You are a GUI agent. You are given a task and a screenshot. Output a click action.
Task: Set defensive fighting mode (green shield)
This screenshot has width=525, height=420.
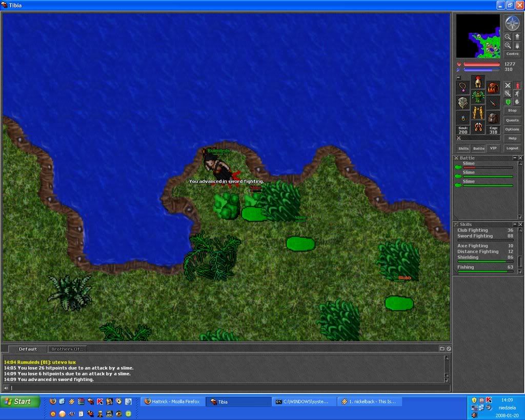tap(508, 102)
